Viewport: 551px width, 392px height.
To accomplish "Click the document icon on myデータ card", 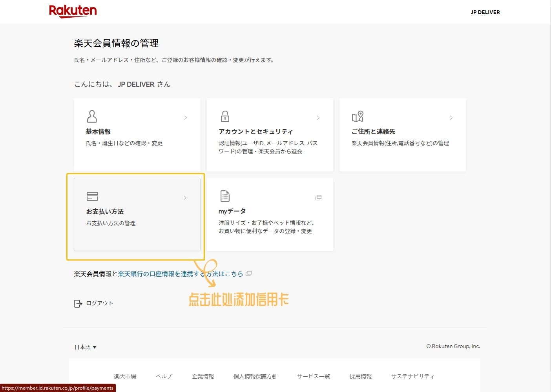I will [x=225, y=196].
